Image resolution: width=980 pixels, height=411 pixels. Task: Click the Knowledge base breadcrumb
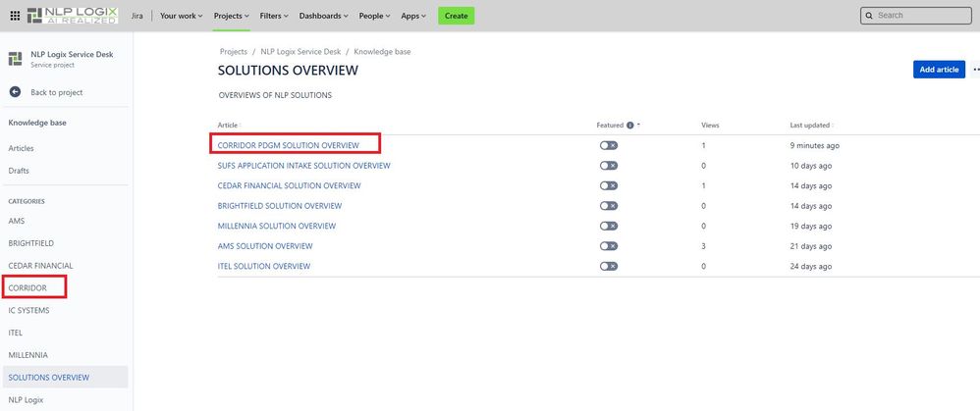point(383,52)
